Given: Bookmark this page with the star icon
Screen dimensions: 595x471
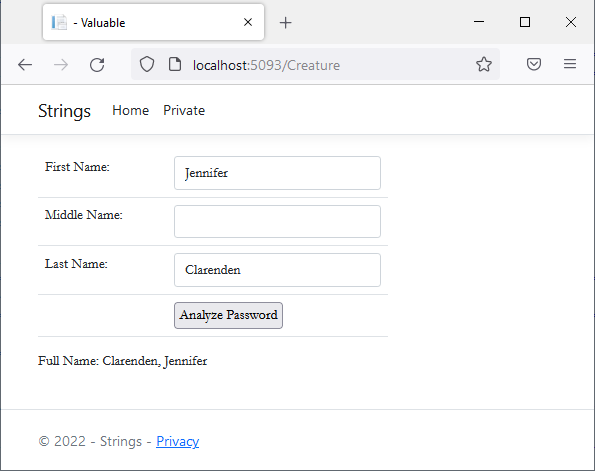Looking at the screenshot, I should click(x=484, y=65).
